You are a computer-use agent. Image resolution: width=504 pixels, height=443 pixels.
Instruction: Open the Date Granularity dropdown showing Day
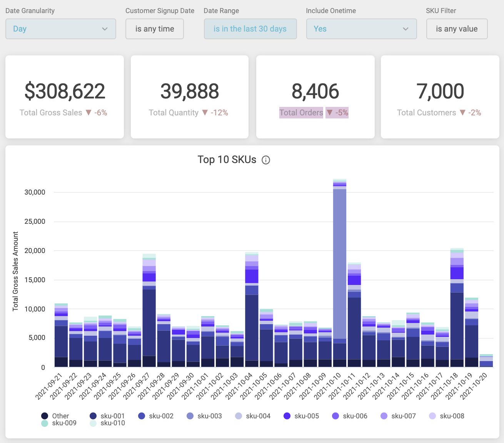[x=60, y=29]
